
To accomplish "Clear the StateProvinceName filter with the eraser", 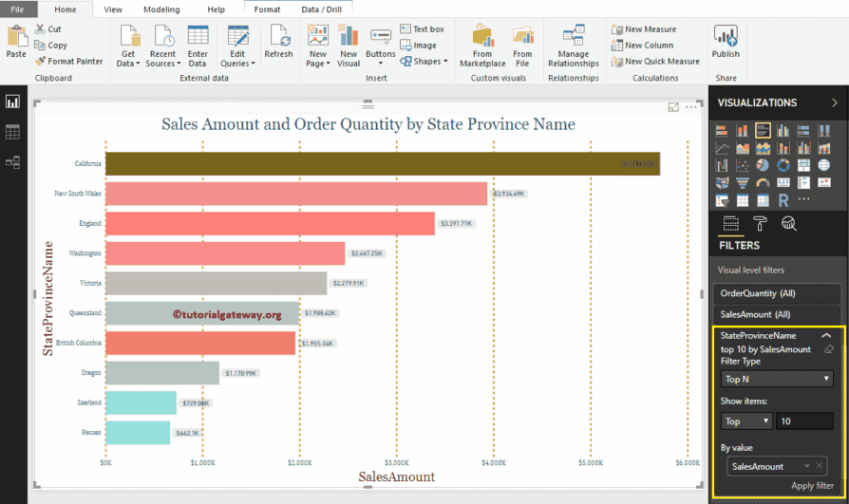I will tap(828, 349).
